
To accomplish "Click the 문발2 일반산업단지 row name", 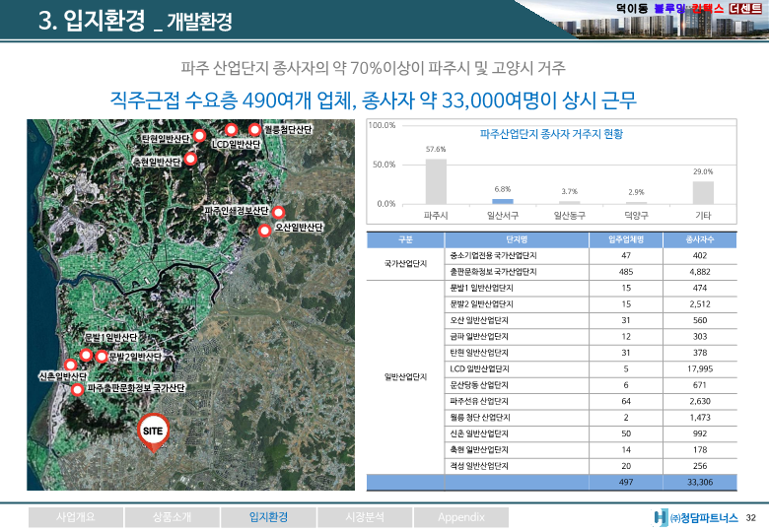I will coord(481,304).
